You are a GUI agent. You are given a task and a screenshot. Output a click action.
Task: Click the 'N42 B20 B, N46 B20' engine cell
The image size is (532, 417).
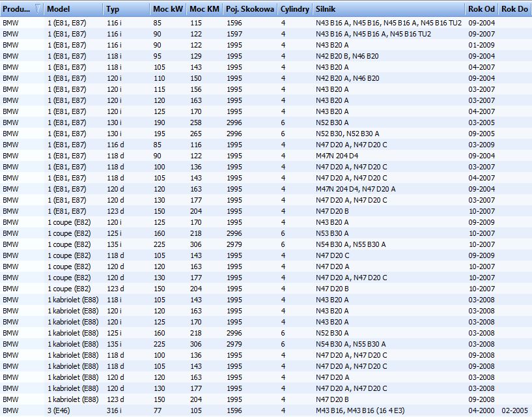[347, 56]
